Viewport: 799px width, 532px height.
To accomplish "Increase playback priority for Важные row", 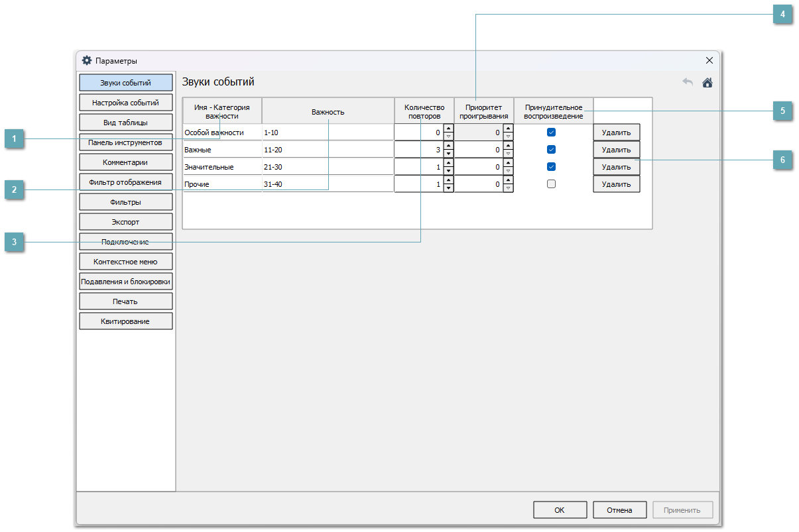I will (508, 146).
